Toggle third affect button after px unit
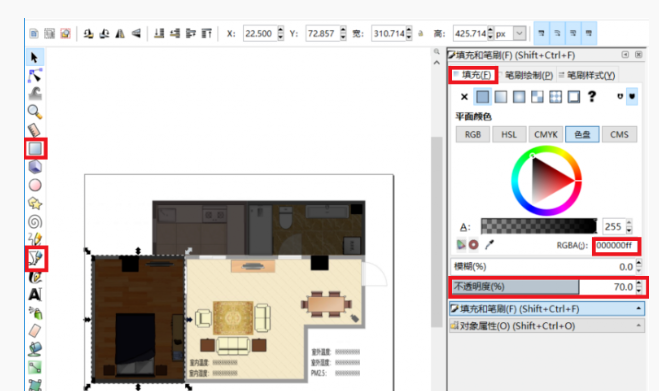The image size is (659, 391). (x=573, y=33)
